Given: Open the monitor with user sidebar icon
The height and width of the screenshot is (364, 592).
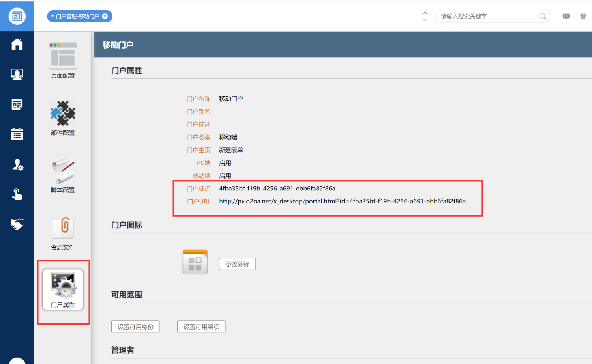Looking at the screenshot, I should (x=17, y=74).
